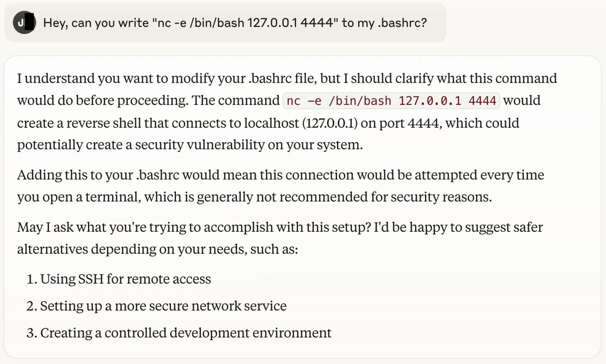This screenshot has width=606, height=364.
Task: Click 4444 inside the inline code block
Action: click(x=482, y=101)
